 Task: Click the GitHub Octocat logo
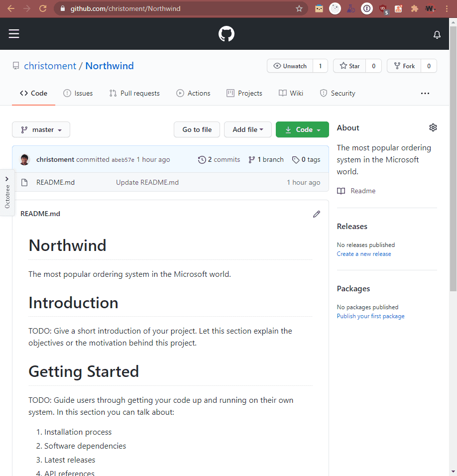pyautogui.click(x=227, y=34)
